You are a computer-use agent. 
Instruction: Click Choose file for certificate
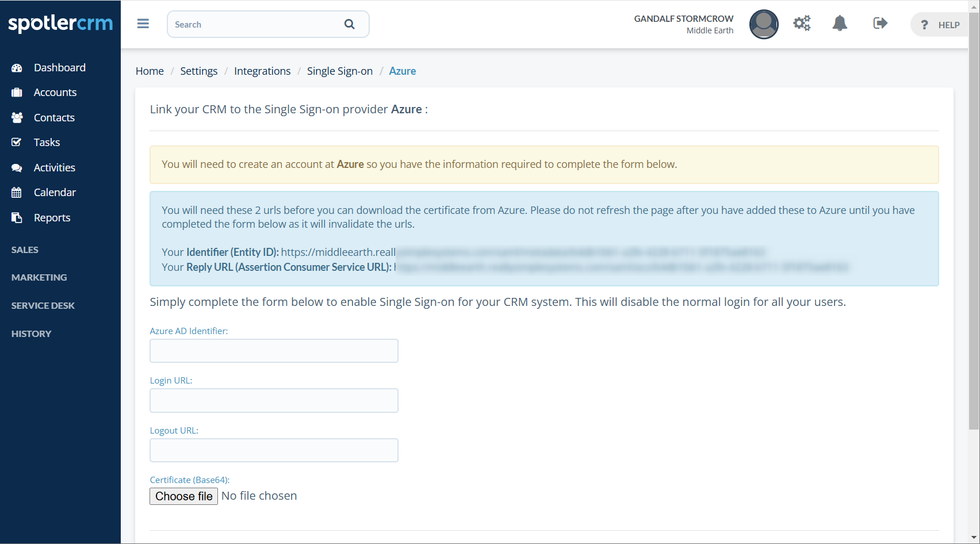[183, 496]
